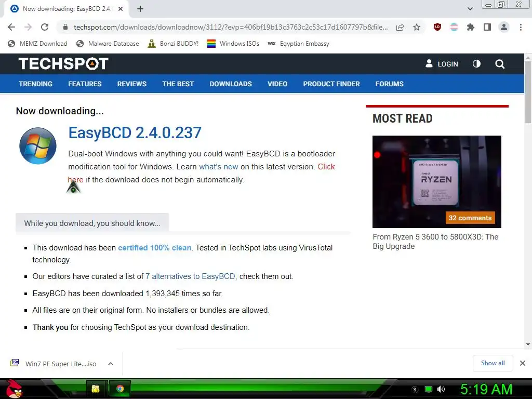This screenshot has width=532, height=399.
Task: Click the Ryzen article thumbnail
Action: coord(436,182)
